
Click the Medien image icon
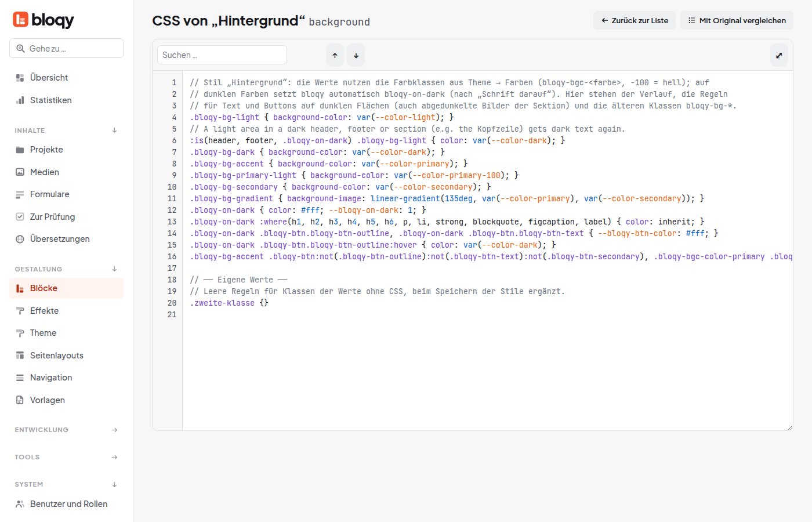pyautogui.click(x=20, y=172)
